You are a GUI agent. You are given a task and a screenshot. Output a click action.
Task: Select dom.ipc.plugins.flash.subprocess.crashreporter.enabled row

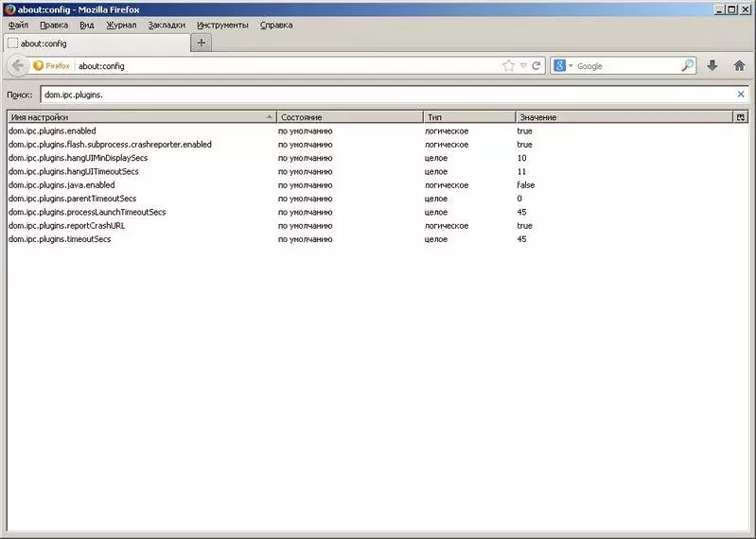378,145
